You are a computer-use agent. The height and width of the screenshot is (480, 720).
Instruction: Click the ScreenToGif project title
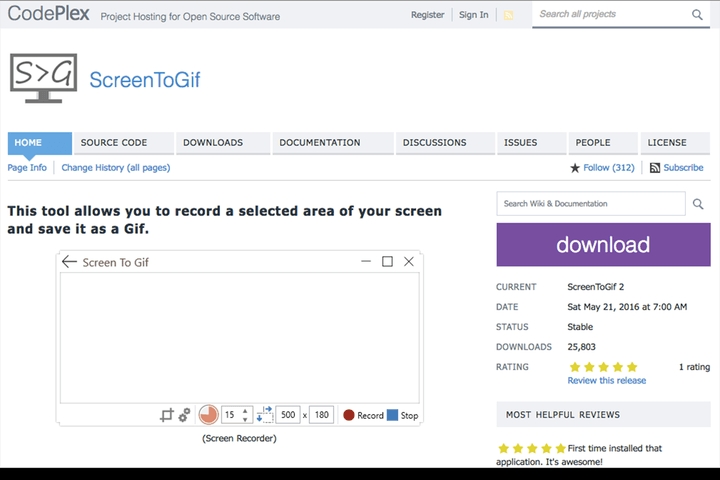point(145,80)
